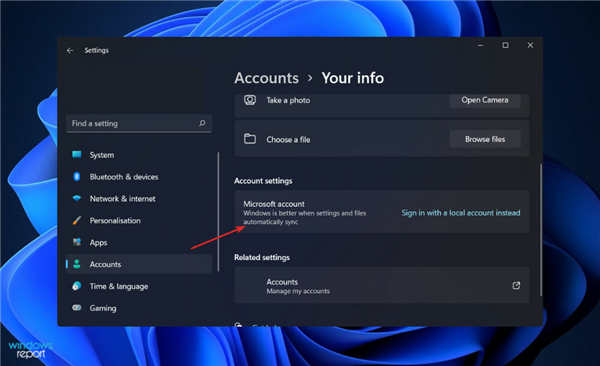Click Sign in with a local account instead

(x=461, y=213)
